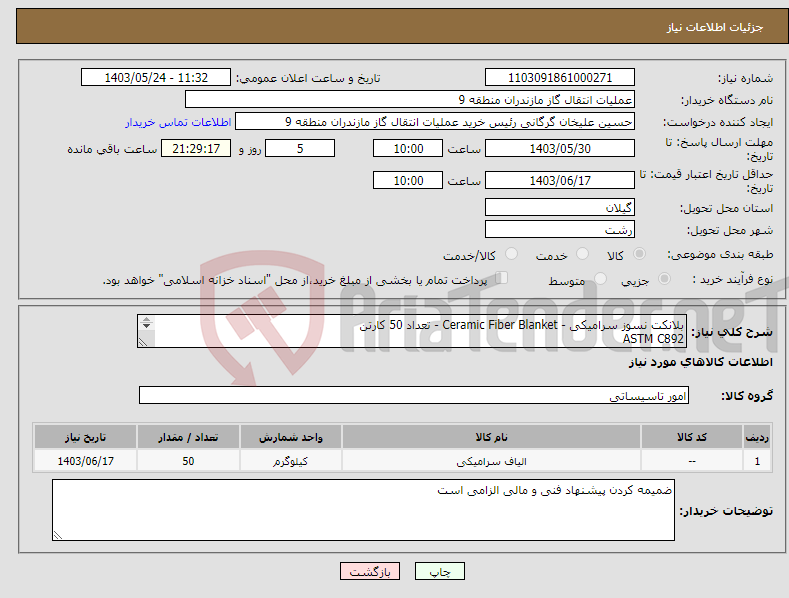Click اطلاعات کالاهای مورد نیاز heading
The height and width of the screenshot is (598, 789).
(700, 362)
